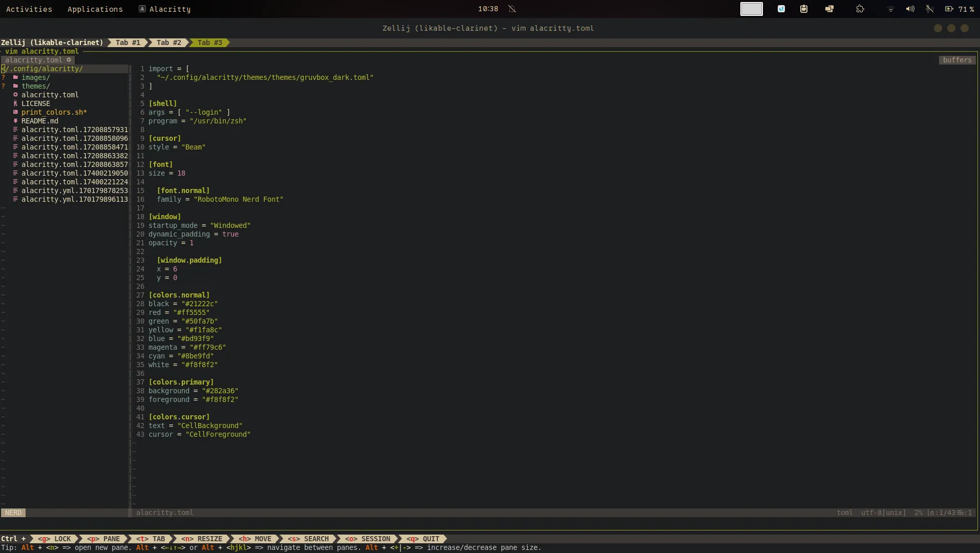Click the 10:38 clock in the top bar

(488, 9)
